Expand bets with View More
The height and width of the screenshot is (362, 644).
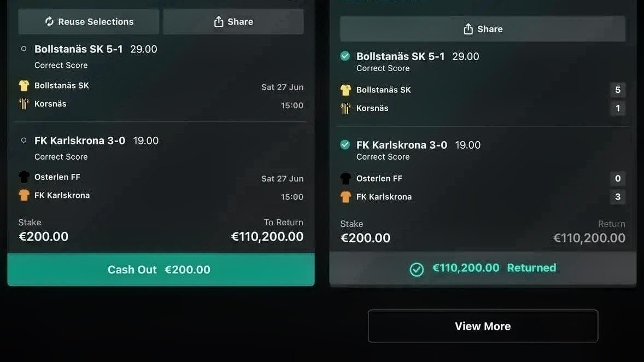pyautogui.click(x=483, y=326)
